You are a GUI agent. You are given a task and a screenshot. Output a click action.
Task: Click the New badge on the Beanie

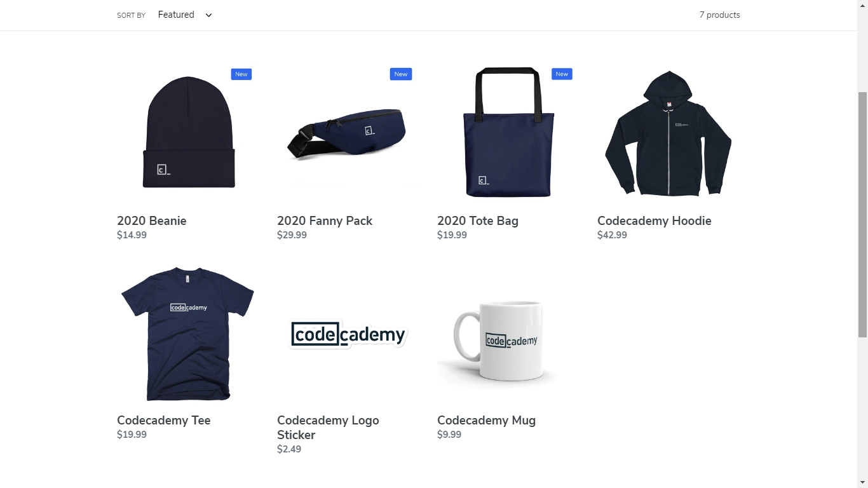(x=241, y=74)
